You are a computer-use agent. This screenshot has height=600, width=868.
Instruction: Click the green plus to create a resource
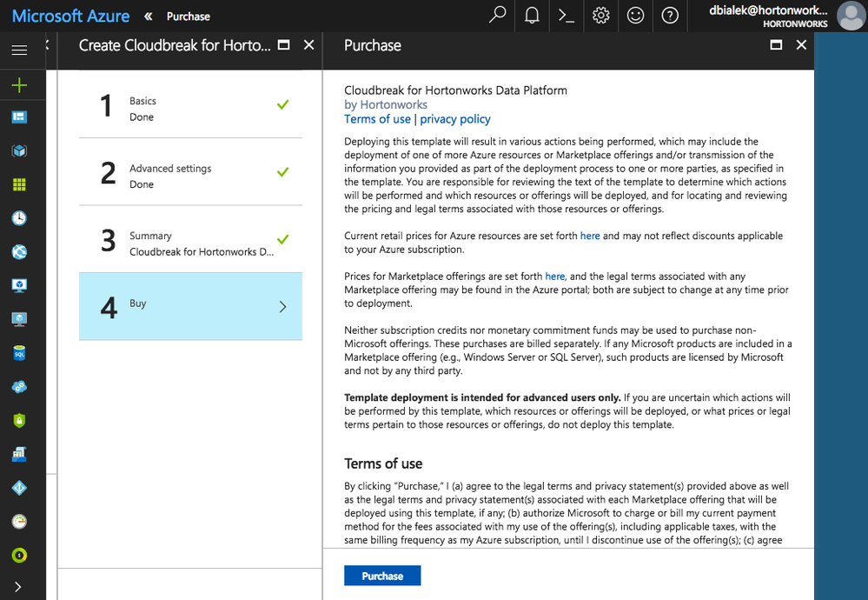19,84
